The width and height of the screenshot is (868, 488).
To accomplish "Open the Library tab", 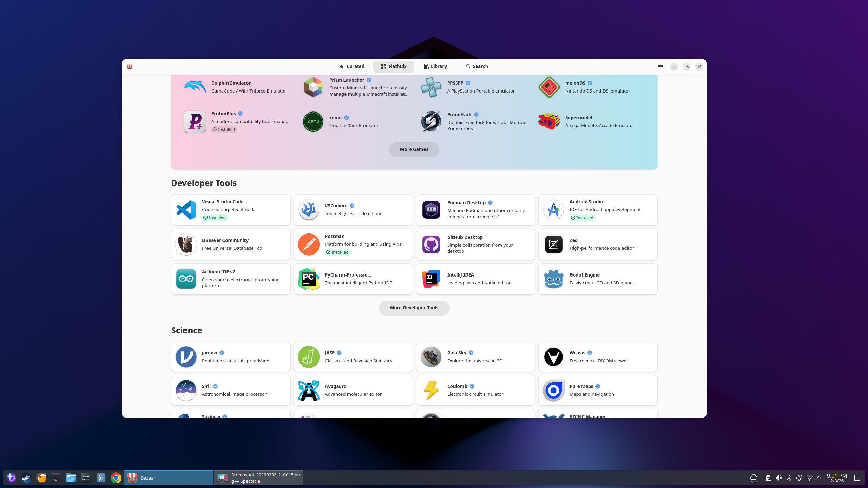I will click(x=435, y=67).
